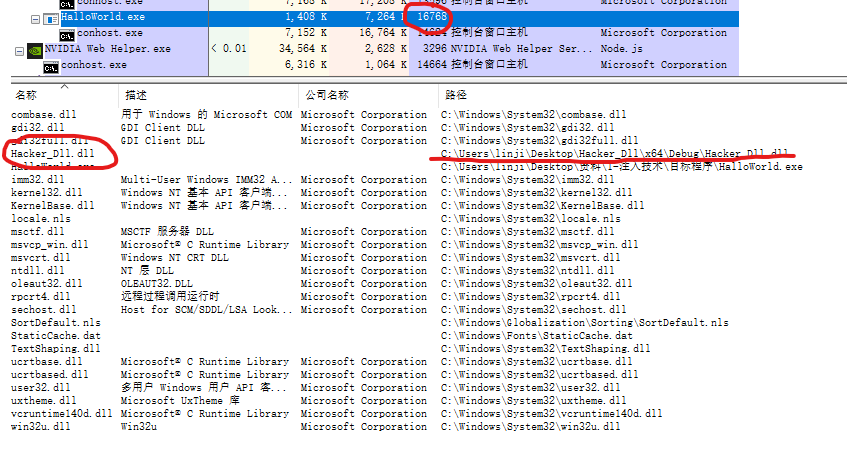847x466 pixels.
Task: Click icon of conhost.exe with PID 14664
Action: tap(51, 67)
